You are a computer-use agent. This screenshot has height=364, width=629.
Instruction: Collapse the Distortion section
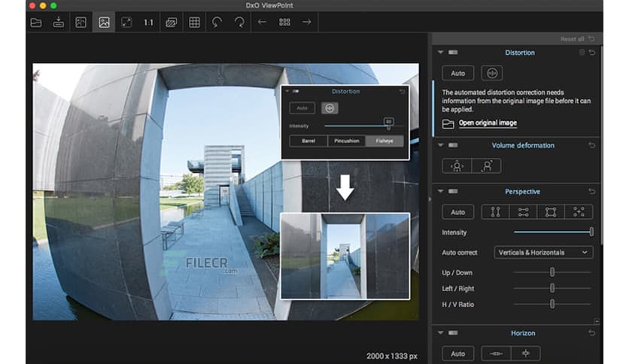tap(440, 53)
